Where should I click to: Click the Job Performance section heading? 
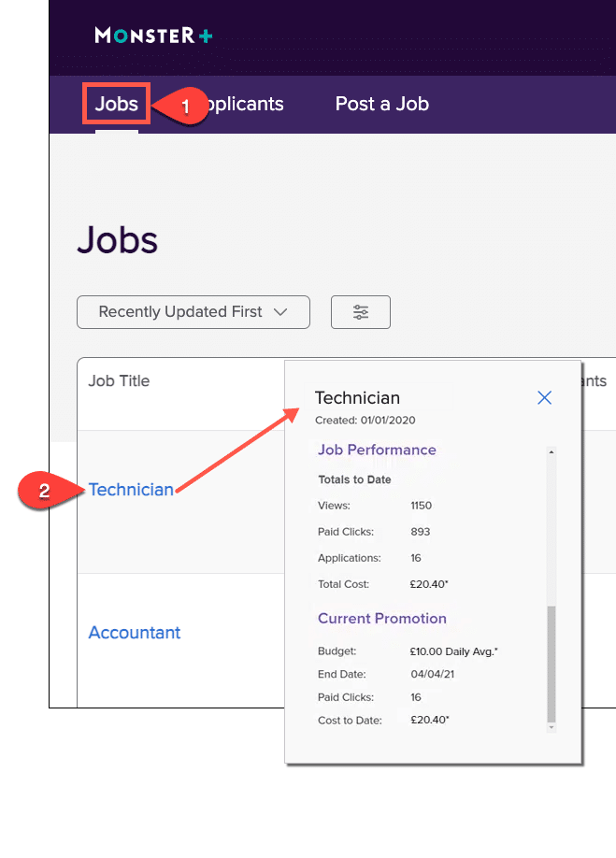[x=377, y=450]
